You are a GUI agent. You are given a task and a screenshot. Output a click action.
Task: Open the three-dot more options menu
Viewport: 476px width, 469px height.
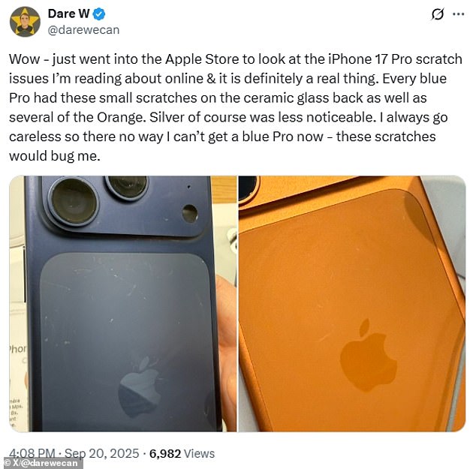pos(459,14)
